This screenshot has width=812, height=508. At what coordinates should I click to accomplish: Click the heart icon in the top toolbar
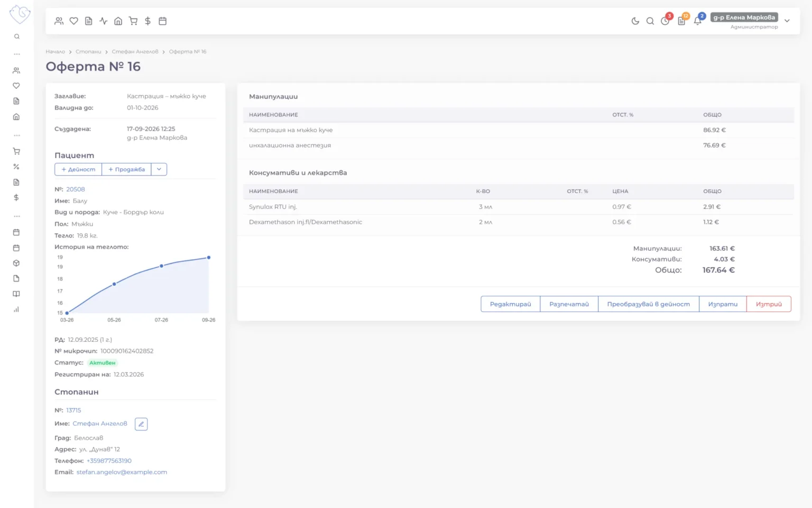(74, 21)
